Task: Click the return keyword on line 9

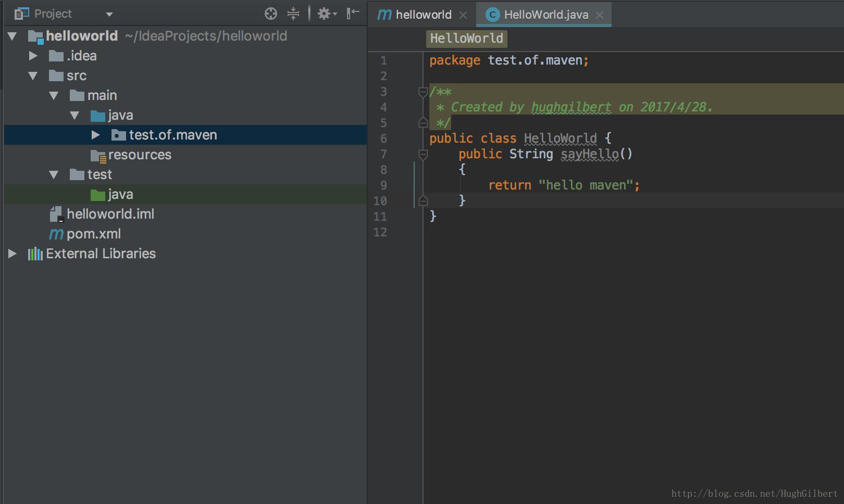Action: pos(510,185)
